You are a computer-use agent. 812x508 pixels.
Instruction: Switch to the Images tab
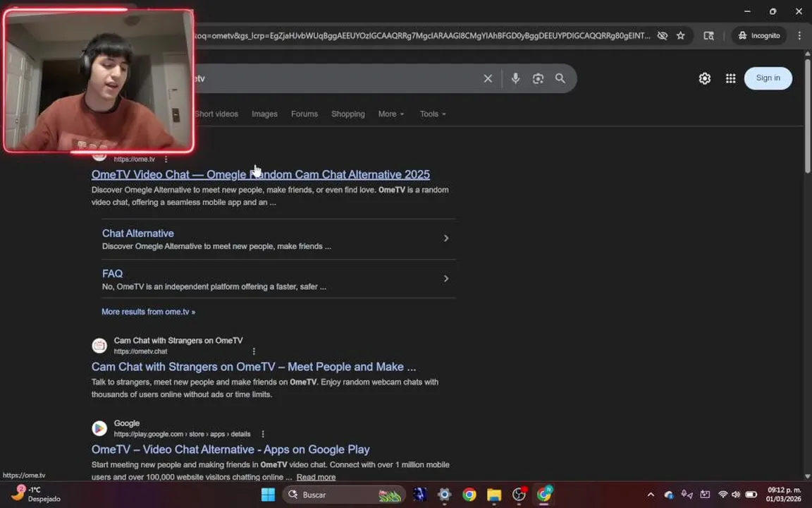tap(264, 114)
